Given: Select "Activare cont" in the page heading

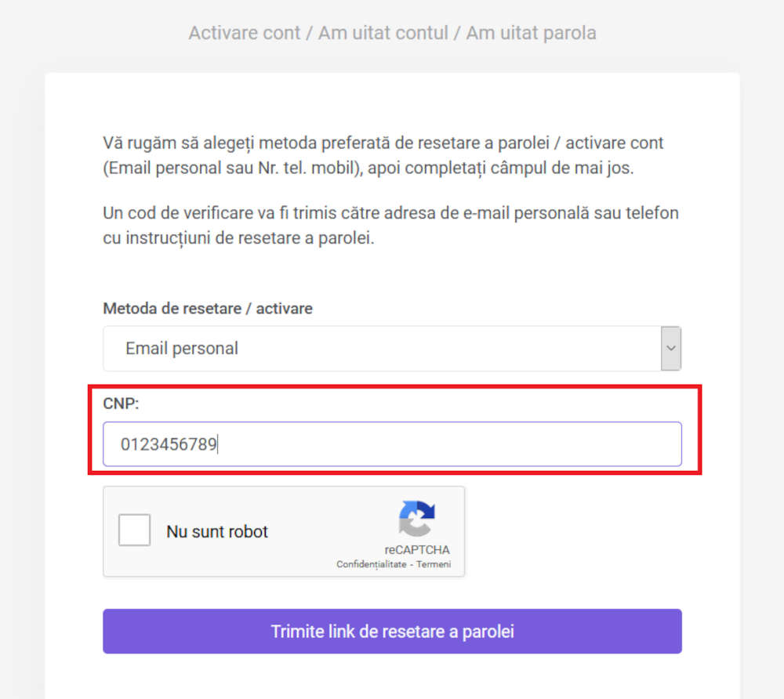Looking at the screenshot, I should click(x=245, y=33).
